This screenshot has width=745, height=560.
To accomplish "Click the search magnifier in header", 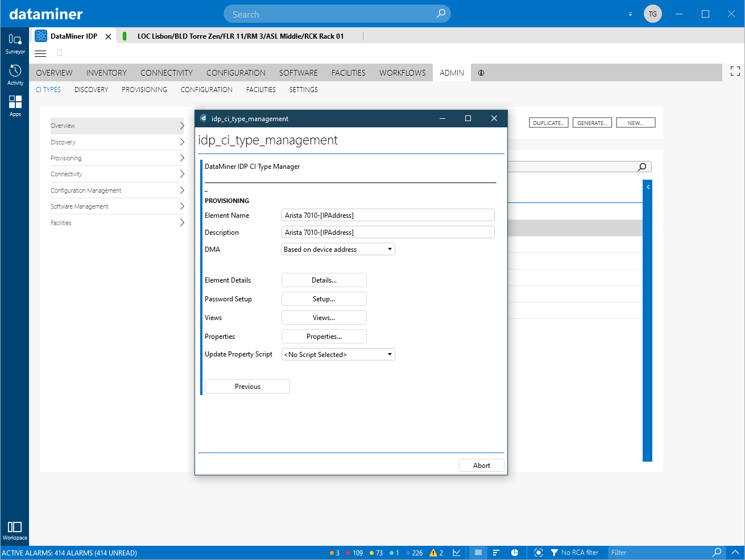I will coord(441,14).
